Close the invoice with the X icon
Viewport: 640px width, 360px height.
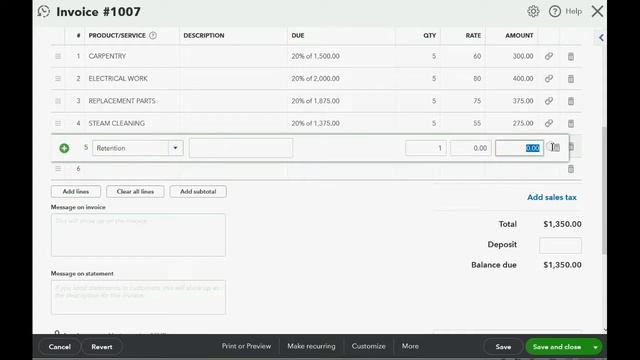(597, 11)
